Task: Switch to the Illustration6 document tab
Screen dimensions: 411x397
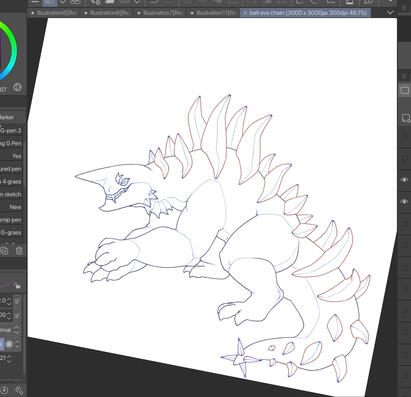Action: [x=54, y=13]
